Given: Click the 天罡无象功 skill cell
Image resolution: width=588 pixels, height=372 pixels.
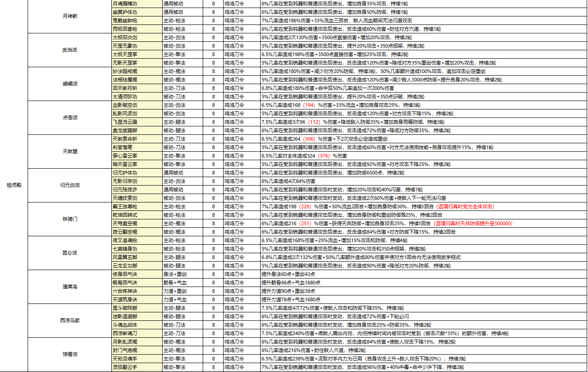Looking at the screenshot, I should tap(137, 46).
